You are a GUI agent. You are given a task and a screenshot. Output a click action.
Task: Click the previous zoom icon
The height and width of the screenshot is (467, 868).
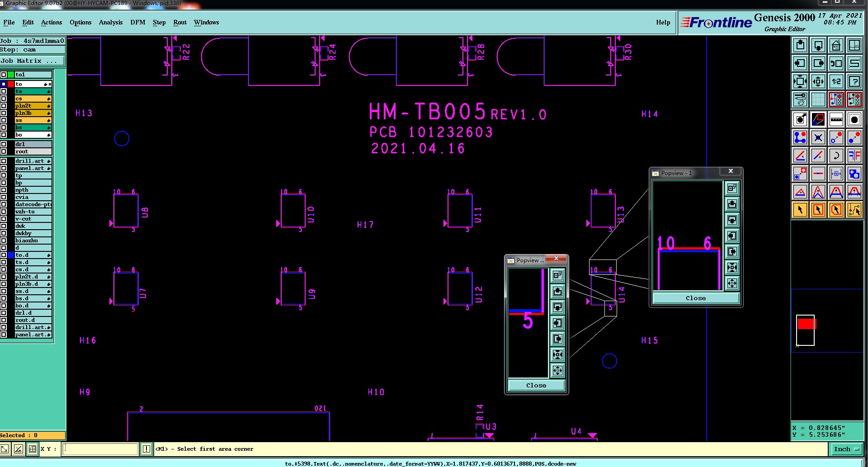tap(836, 63)
